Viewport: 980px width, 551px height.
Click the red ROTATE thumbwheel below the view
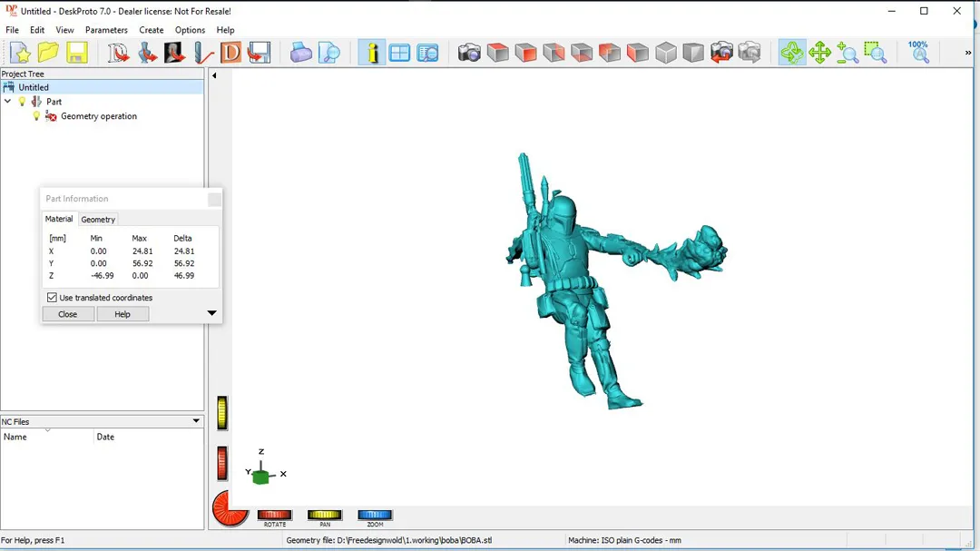[274, 515]
